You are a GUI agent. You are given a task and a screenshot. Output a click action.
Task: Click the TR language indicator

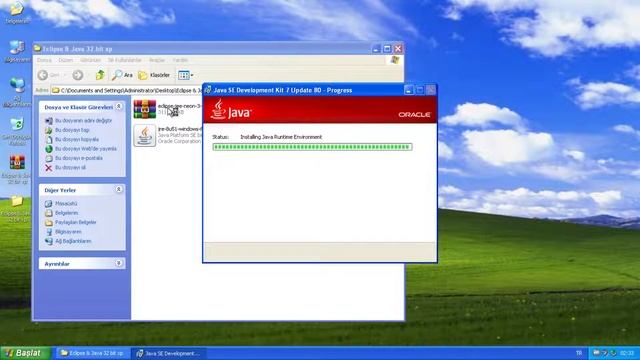click(579, 353)
